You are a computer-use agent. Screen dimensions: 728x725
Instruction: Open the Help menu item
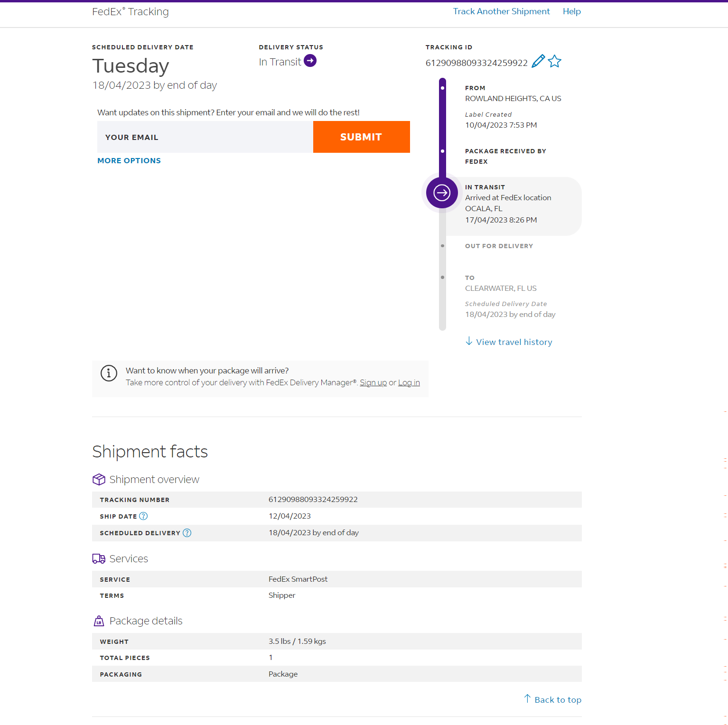click(x=571, y=11)
